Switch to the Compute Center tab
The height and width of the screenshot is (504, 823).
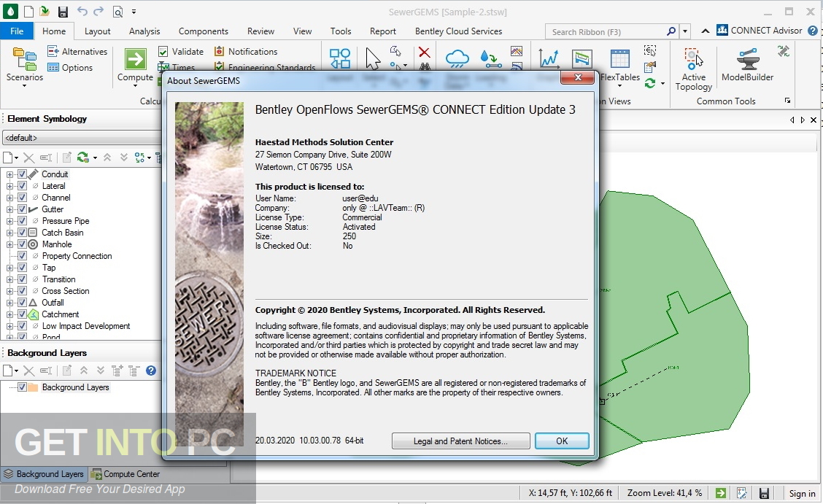[125, 474]
